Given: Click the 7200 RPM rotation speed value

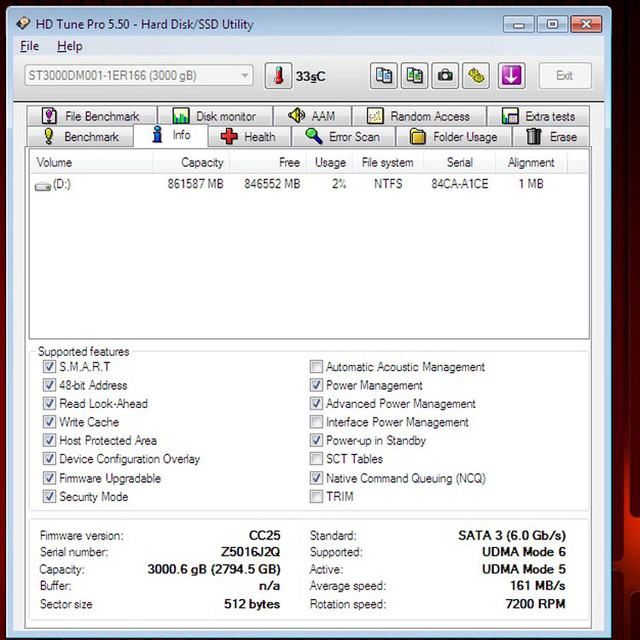Looking at the screenshot, I should click(x=536, y=604).
